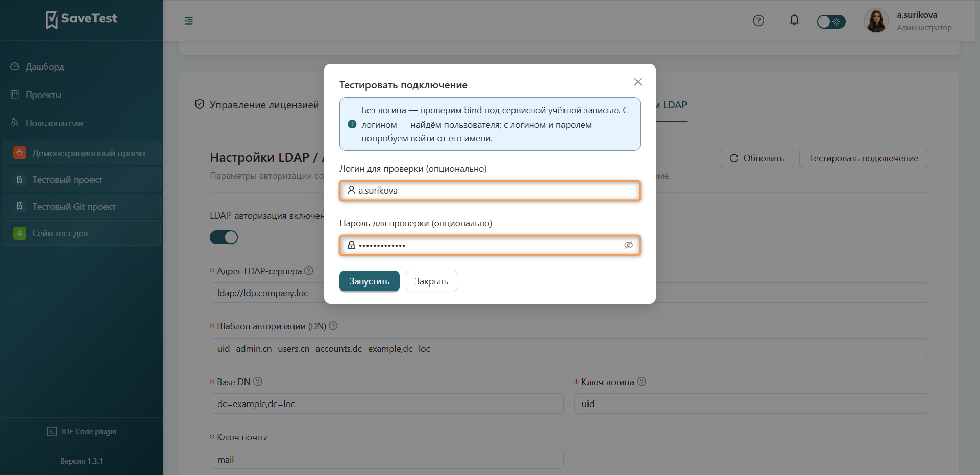Open notifications bell icon
This screenshot has width=980, height=475.
click(794, 20)
